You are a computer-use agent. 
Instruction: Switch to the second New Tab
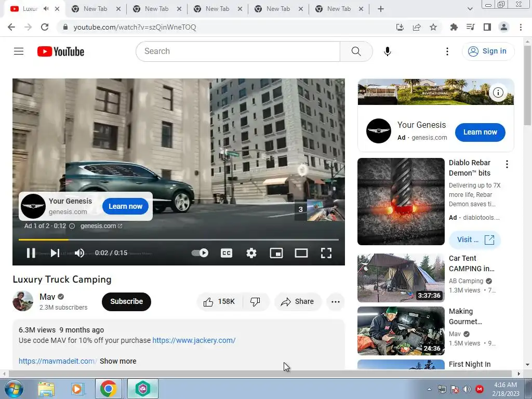click(x=156, y=9)
